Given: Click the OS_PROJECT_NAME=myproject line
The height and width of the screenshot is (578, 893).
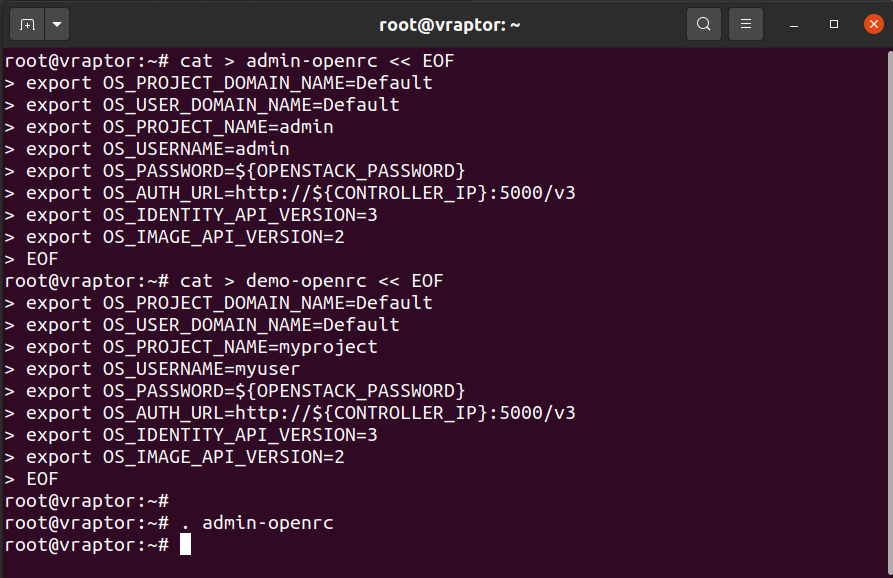Looking at the screenshot, I should [191, 347].
